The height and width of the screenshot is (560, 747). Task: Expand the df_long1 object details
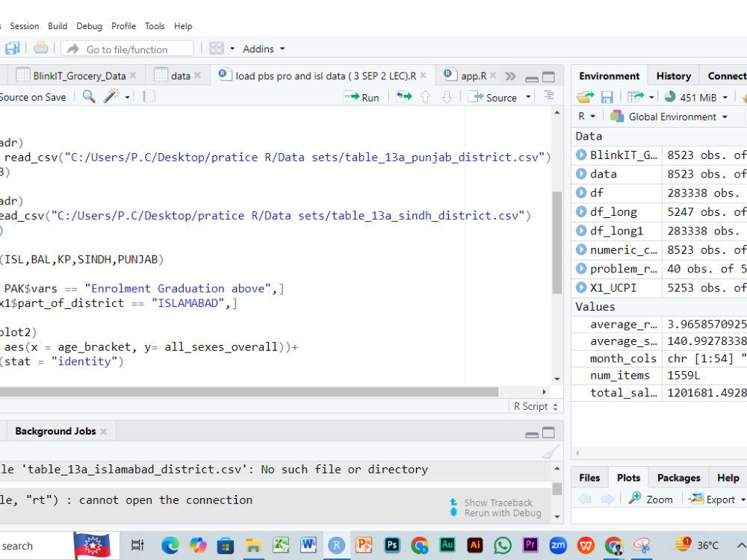coord(580,231)
